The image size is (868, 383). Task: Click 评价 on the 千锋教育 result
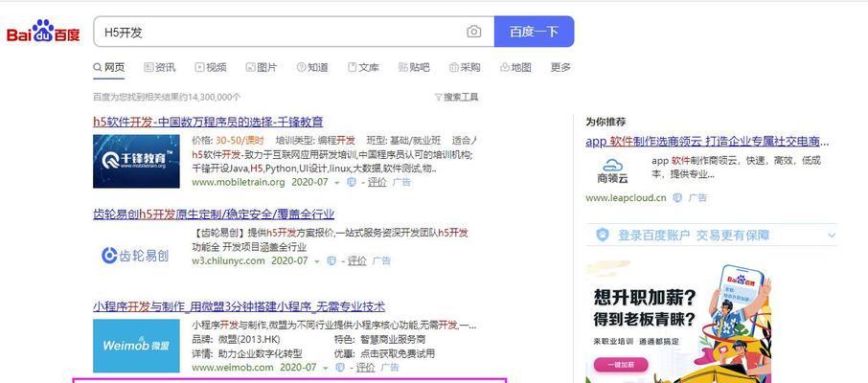pyautogui.click(x=377, y=182)
